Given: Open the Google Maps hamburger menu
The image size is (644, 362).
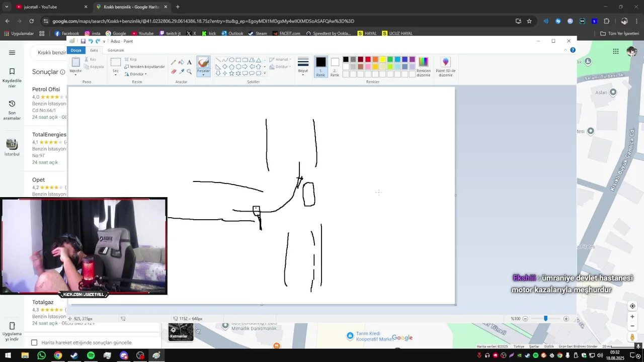Looking at the screenshot, I should pyautogui.click(x=12, y=52).
